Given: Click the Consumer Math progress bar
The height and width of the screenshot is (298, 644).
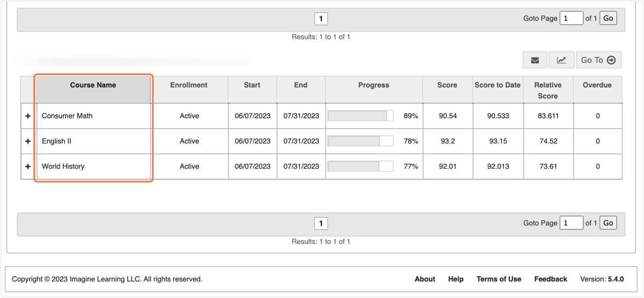Looking at the screenshot, I should click(x=361, y=116).
